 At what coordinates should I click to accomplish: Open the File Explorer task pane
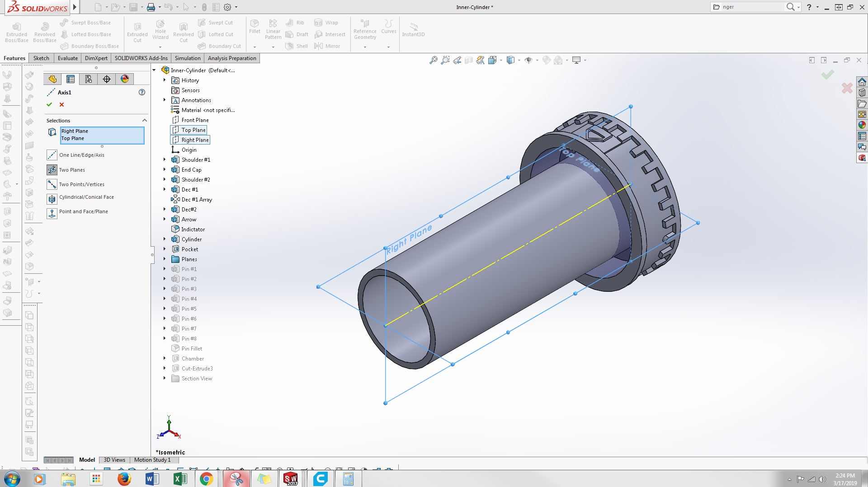tap(862, 103)
